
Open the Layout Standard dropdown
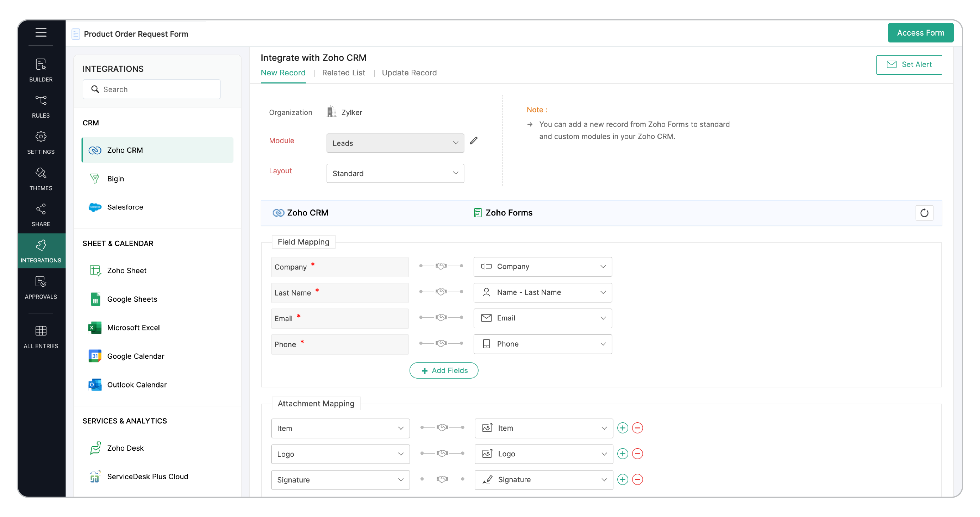coord(395,174)
